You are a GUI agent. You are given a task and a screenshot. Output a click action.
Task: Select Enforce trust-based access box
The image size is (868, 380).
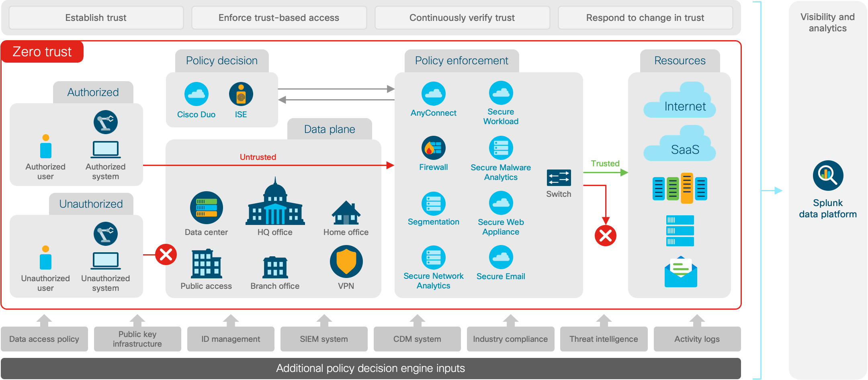279,18
